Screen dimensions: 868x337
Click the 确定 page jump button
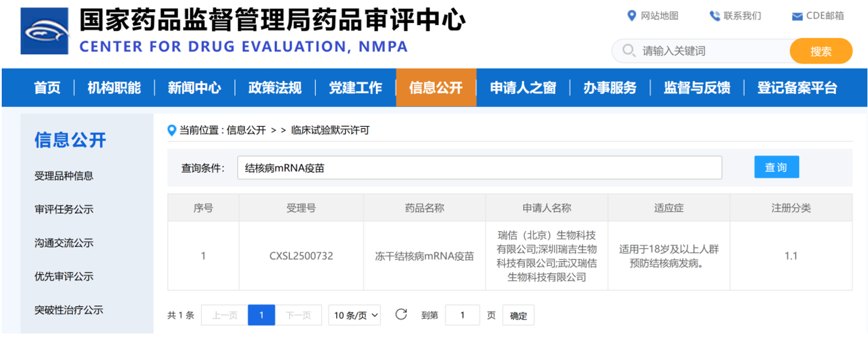[518, 316]
